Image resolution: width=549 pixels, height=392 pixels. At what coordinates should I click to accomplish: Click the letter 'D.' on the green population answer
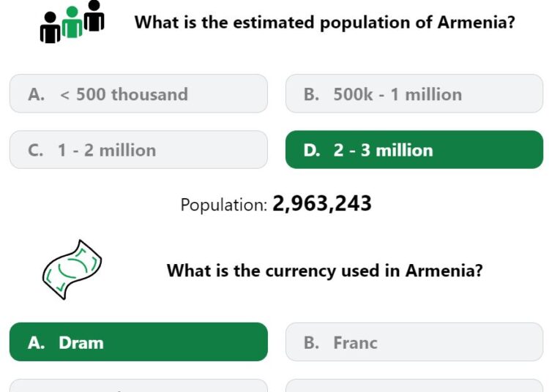(x=312, y=150)
